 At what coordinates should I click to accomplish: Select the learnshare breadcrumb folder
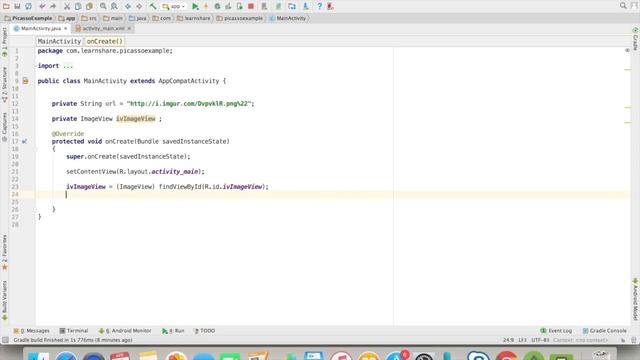point(194,18)
